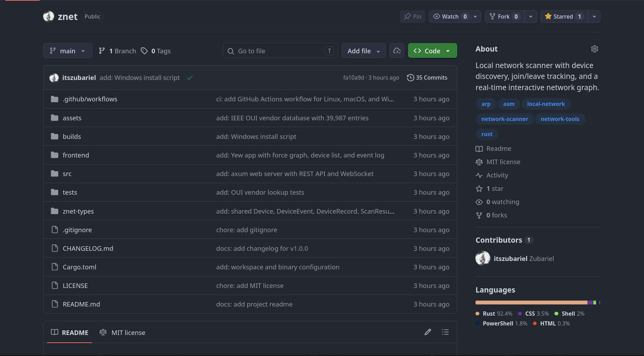The width and height of the screenshot is (644, 356).
Task: Click the local-network topic tag
Action: (546, 104)
